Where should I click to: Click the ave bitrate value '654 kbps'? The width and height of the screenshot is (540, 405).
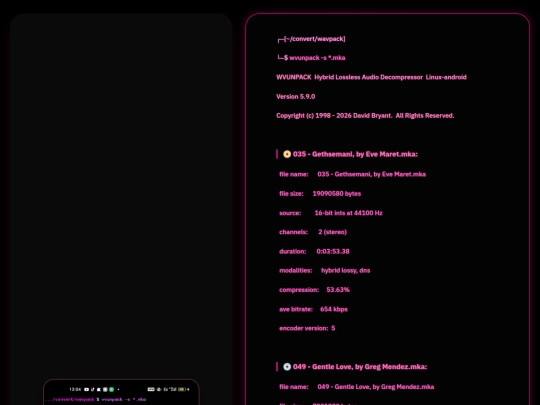[334, 309]
